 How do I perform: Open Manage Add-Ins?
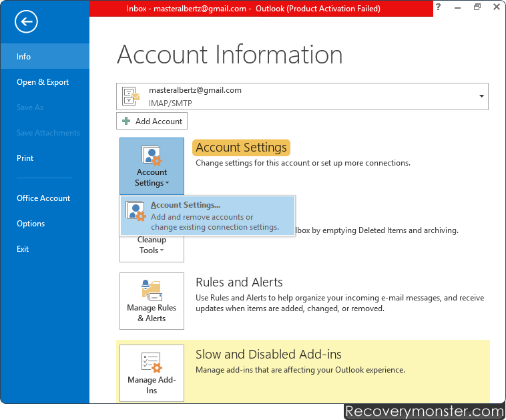tap(152, 373)
